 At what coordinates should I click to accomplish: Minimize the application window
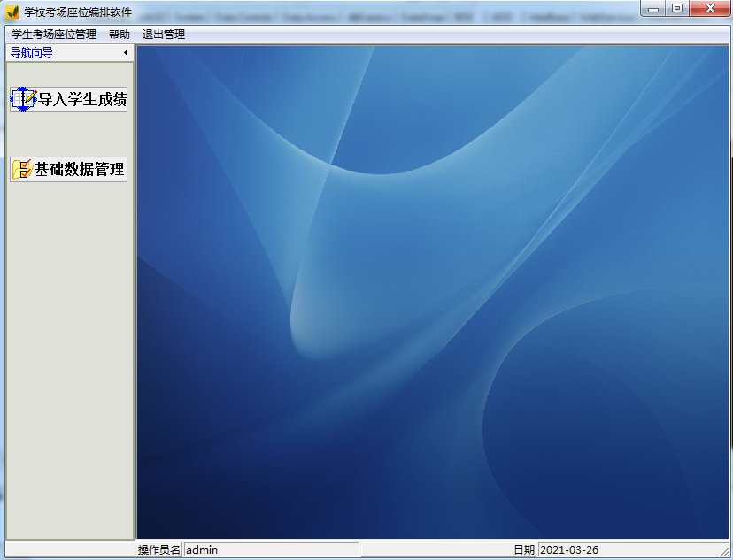pyautogui.click(x=653, y=9)
